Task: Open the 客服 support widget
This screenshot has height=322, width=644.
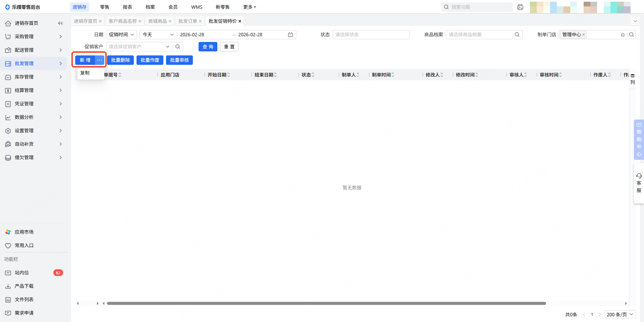Action: [x=639, y=183]
